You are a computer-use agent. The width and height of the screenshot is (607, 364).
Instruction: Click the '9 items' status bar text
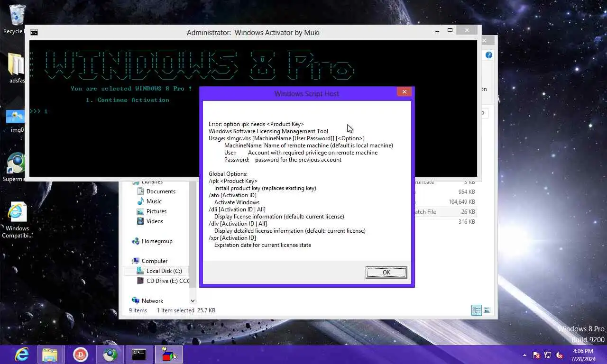pos(138,310)
